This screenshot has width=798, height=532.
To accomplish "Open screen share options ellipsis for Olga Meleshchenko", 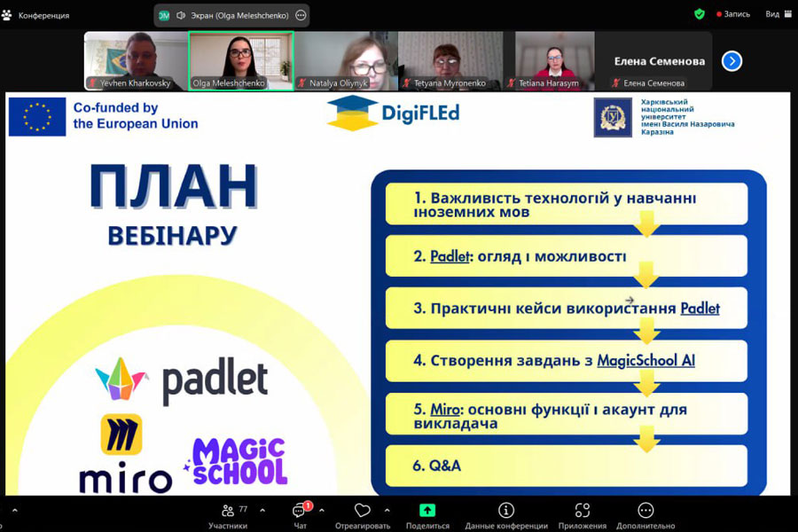I will (x=301, y=15).
